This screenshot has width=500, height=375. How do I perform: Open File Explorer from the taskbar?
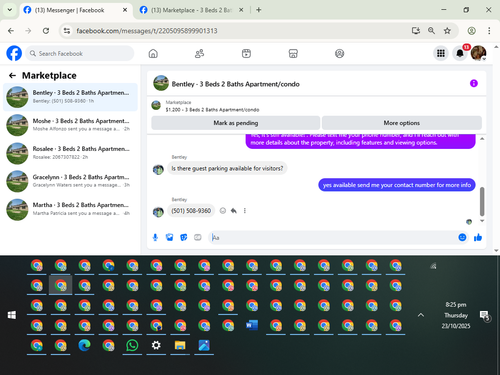(180, 345)
